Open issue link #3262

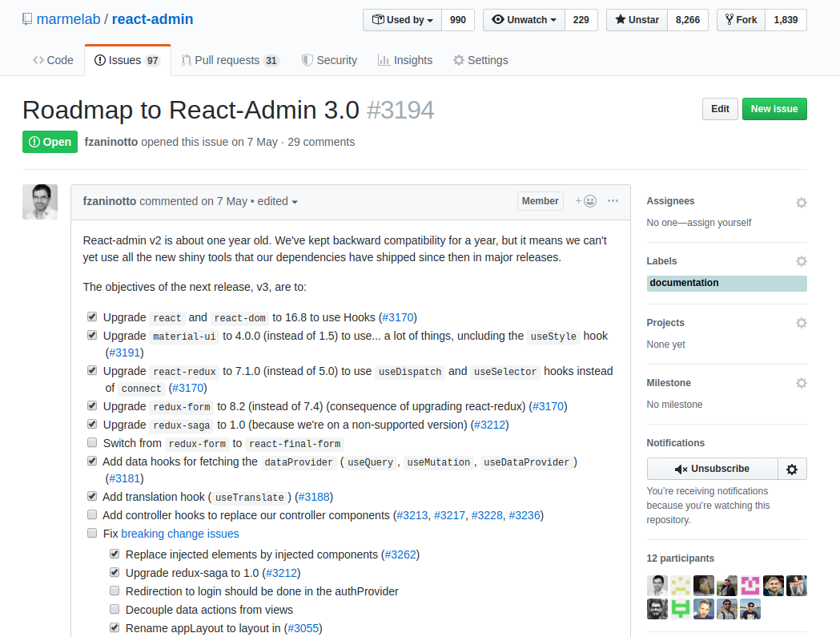(400, 554)
